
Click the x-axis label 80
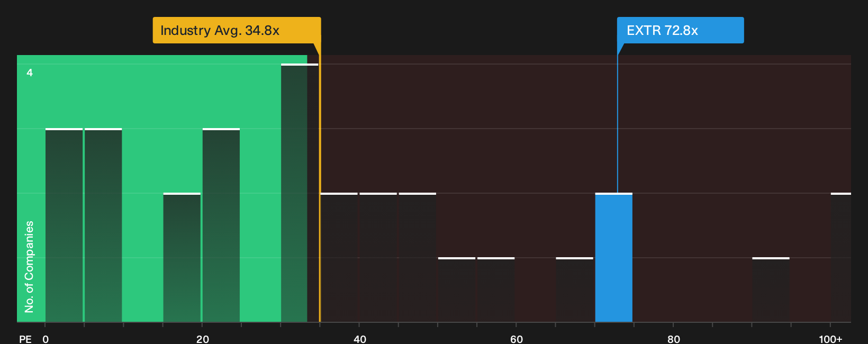point(674,339)
